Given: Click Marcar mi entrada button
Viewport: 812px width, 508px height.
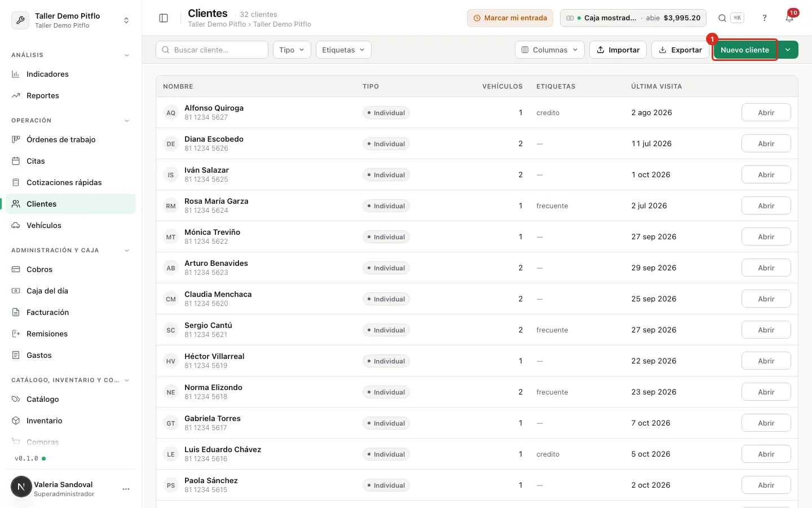Looking at the screenshot, I should pos(510,18).
